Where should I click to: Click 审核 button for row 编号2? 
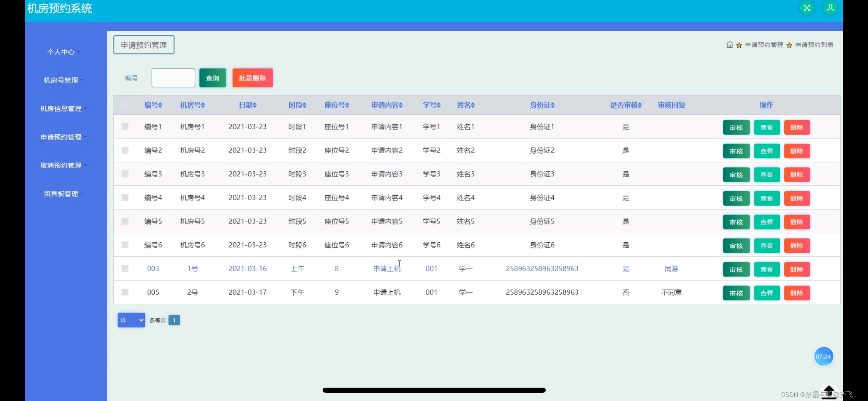coord(736,151)
